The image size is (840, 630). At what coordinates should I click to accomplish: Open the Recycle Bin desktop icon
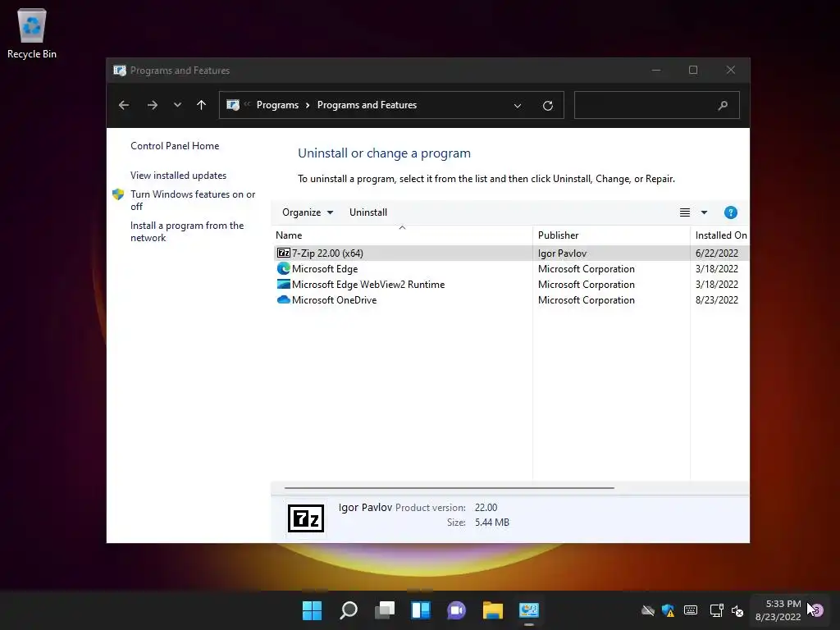(x=32, y=33)
